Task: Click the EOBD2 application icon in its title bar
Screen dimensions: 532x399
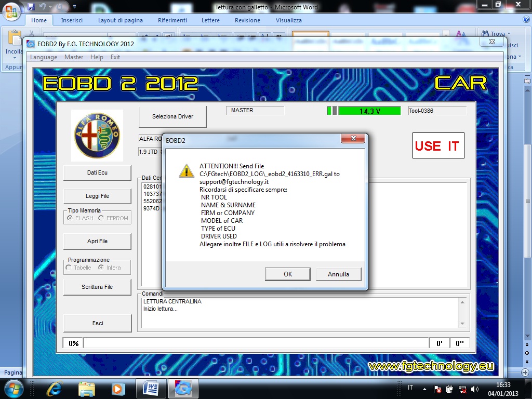Action: 31,44
